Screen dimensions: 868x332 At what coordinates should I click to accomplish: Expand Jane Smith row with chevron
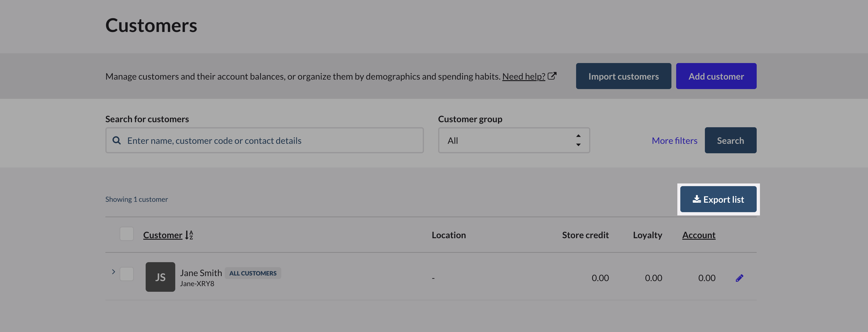[x=114, y=272]
